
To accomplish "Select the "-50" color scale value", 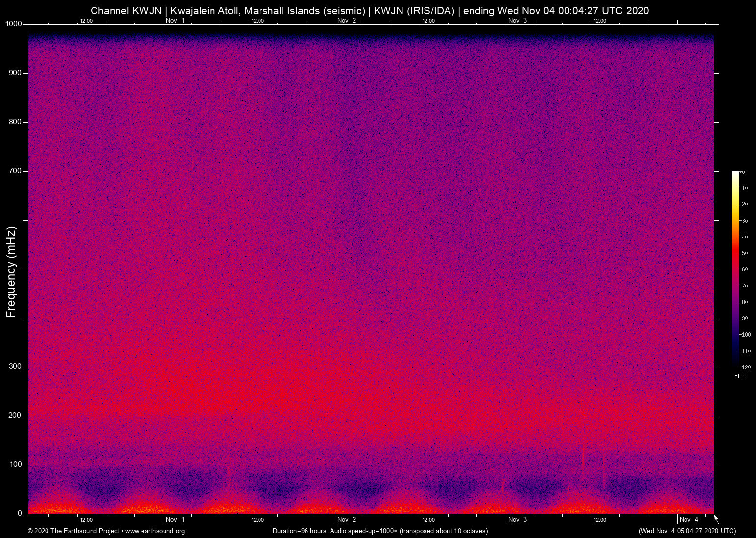I will click(x=744, y=253).
